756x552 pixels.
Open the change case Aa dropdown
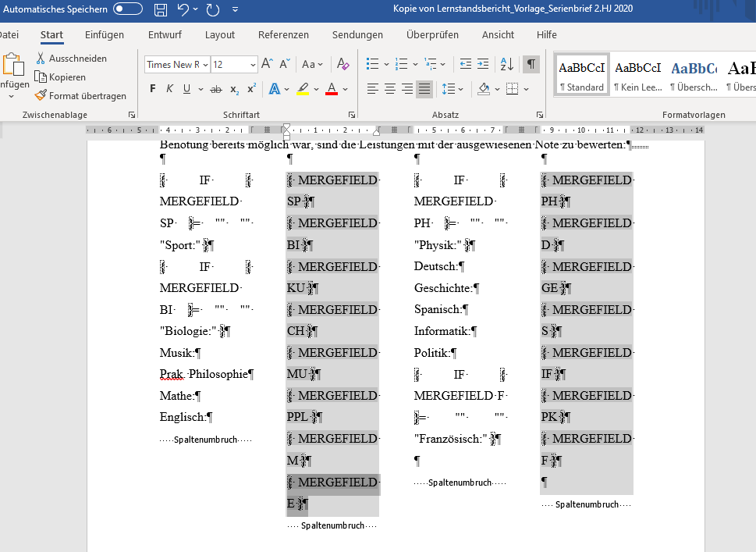point(312,64)
